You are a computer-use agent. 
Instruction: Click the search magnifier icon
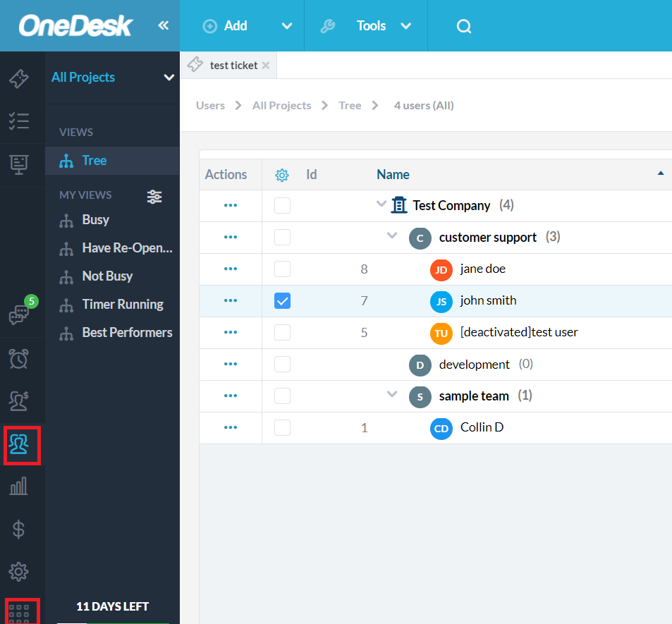(464, 26)
